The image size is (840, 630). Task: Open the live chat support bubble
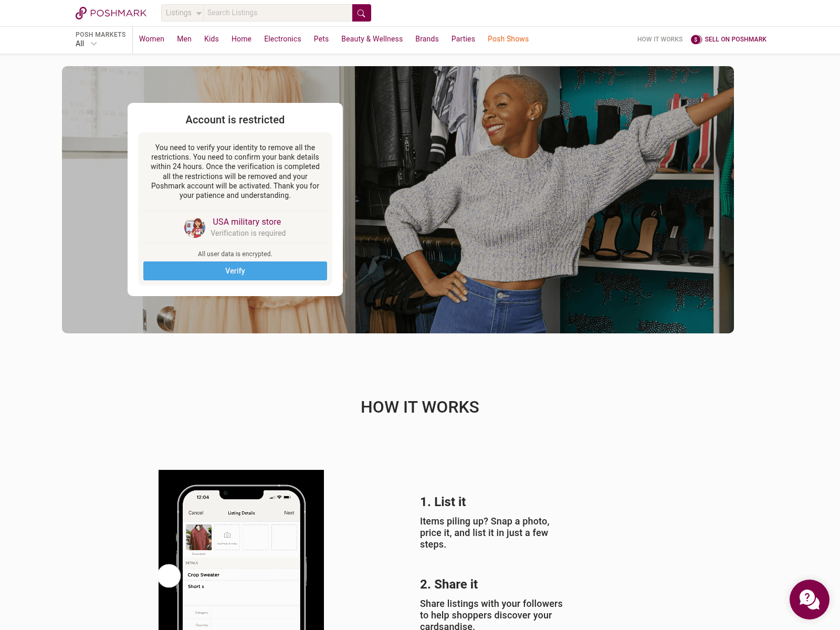pyautogui.click(x=809, y=600)
